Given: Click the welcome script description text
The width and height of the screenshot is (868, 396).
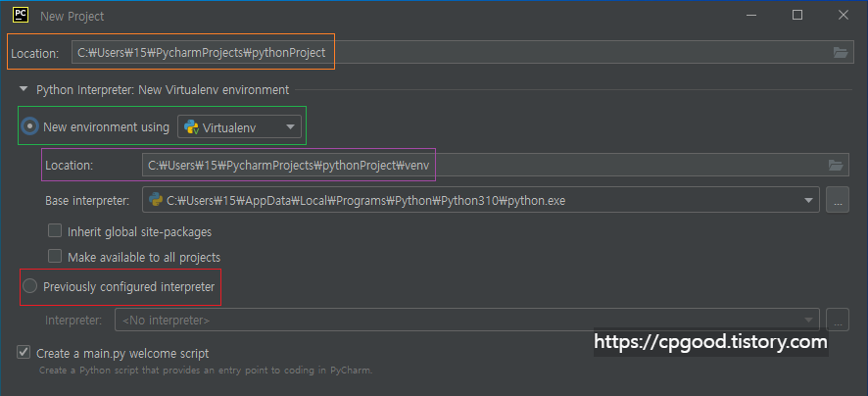Looking at the screenshot, I should [x=206, y=370].
